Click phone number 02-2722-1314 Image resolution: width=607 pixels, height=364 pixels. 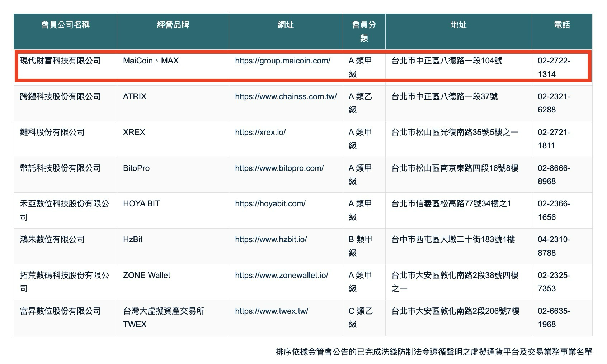(554, 67)
